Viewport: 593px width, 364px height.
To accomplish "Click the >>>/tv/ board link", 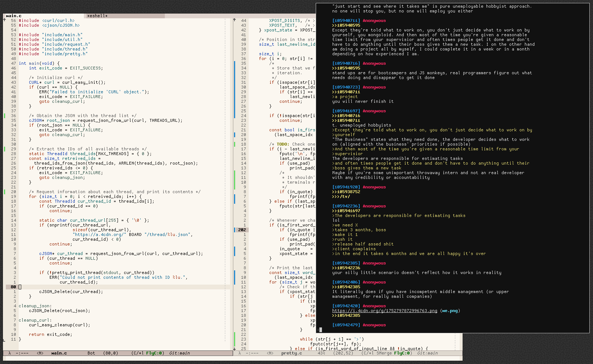I will click(341, 196).
